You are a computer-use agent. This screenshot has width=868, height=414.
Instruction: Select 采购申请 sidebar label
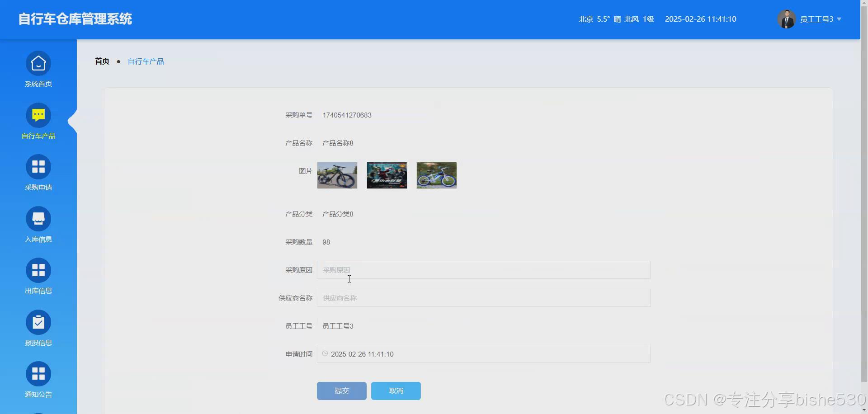coord(38,188)
